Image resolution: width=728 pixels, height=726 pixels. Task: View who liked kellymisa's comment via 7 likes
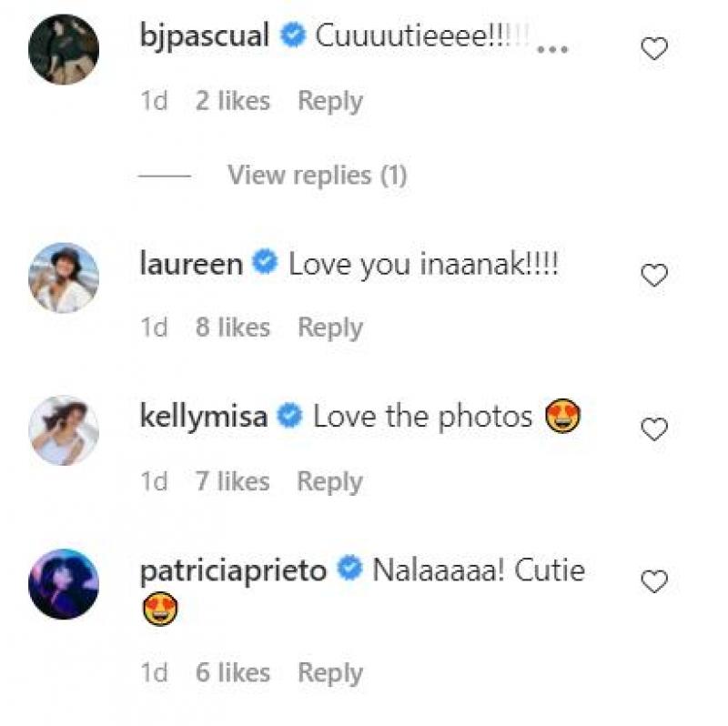click(x=232, y=480)
